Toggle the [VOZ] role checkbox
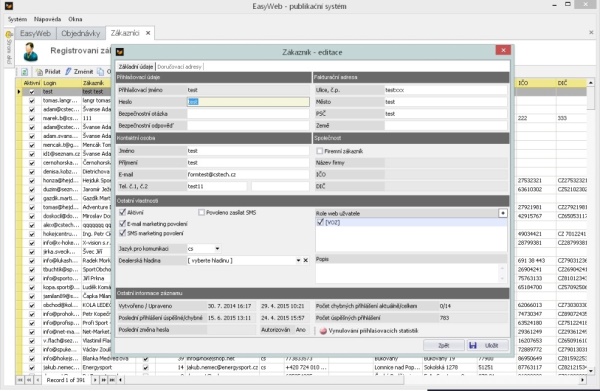This screenshot has width=600, height=391. pyautogui.click(x=320, y=222)
